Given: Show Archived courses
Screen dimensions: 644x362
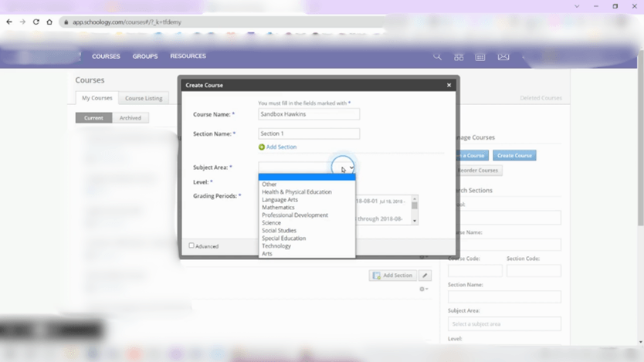Looking at the screenshot, I should (130, 118).
